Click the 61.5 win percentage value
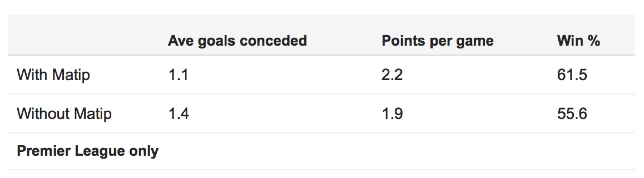This screenshot has width=644, height=178. click(572, 75)
